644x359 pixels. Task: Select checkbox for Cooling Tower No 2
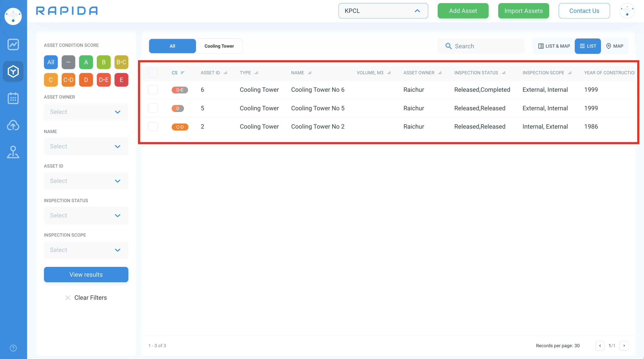coord(153,127)
